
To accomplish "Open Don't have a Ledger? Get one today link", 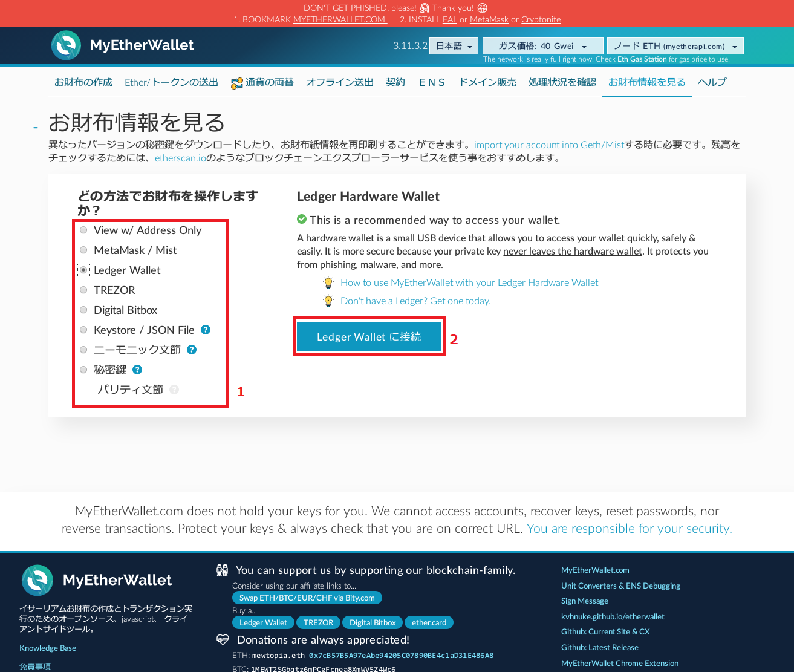I will tap(415, 301).
